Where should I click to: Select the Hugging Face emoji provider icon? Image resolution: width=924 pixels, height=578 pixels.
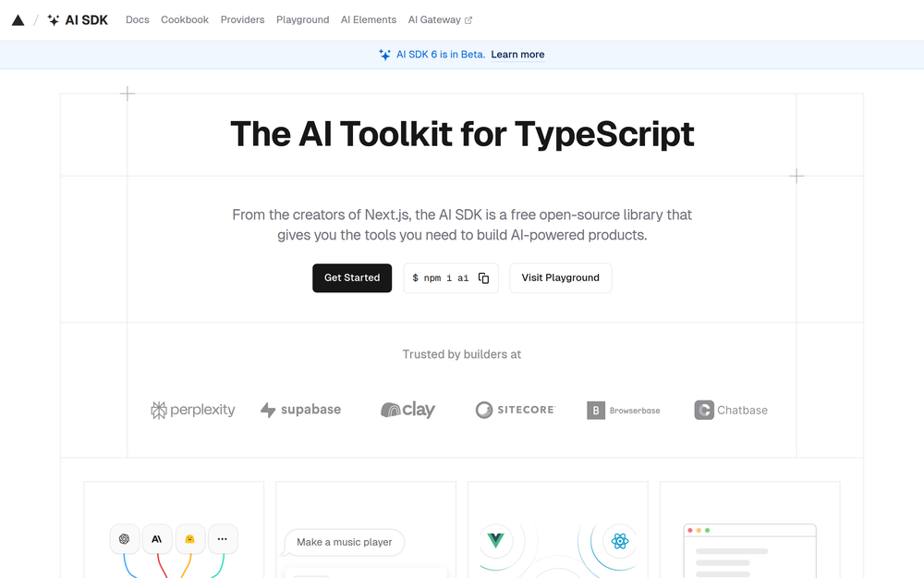189,539
